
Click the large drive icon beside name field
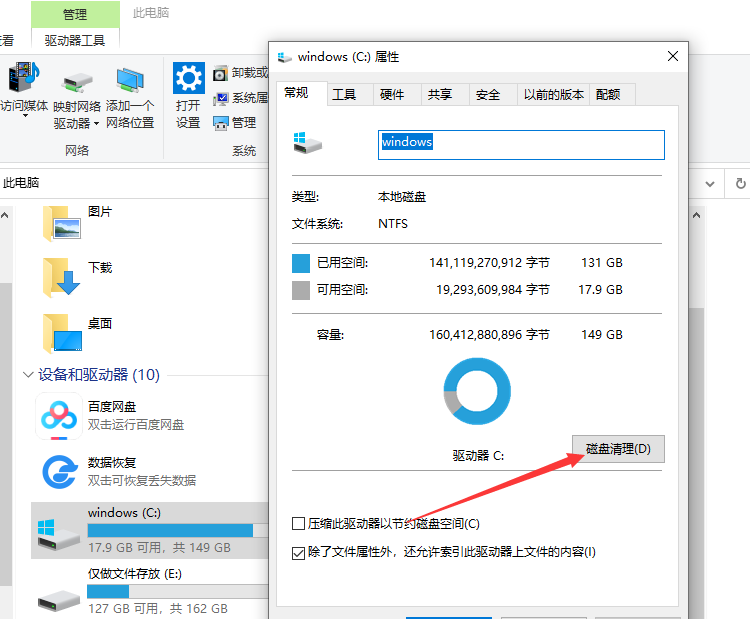point(307,143)
